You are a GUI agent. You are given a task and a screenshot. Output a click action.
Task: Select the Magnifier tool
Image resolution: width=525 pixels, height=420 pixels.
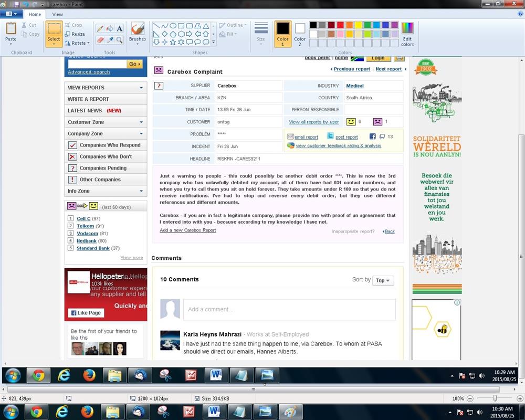[x=119, y=40]
